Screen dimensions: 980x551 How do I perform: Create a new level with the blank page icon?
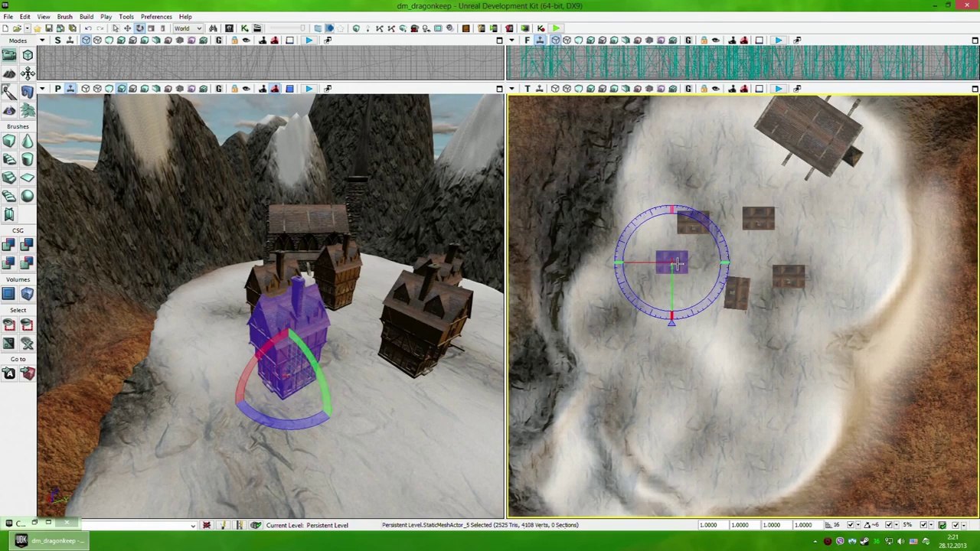click(x=7, y=28)
